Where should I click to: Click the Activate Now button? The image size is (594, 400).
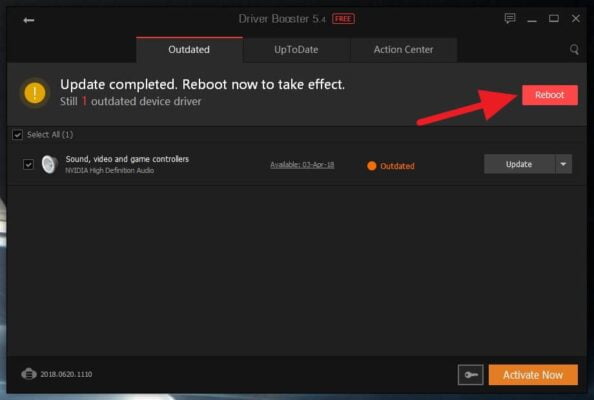(x=533, y=375)
